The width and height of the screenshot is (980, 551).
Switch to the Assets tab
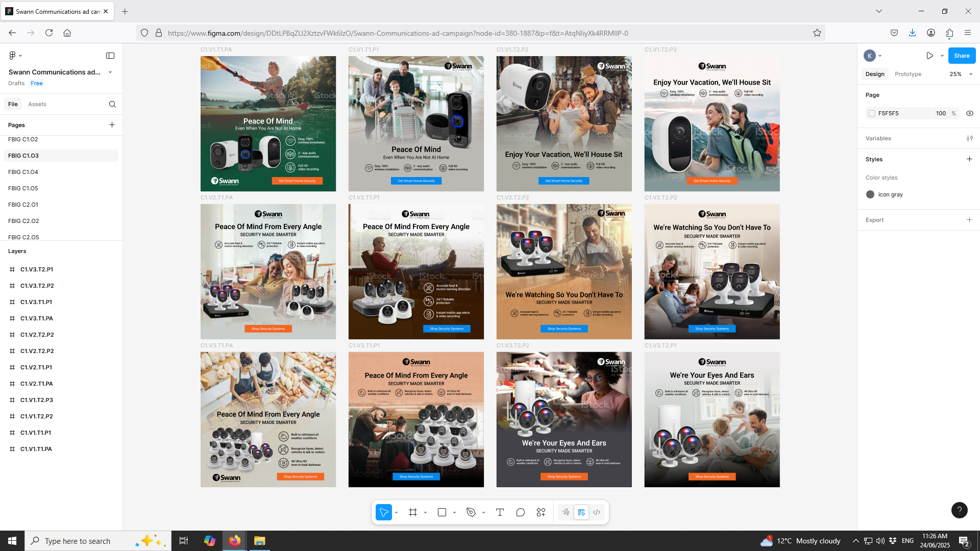pyautogui.click(x=37, y=104)
